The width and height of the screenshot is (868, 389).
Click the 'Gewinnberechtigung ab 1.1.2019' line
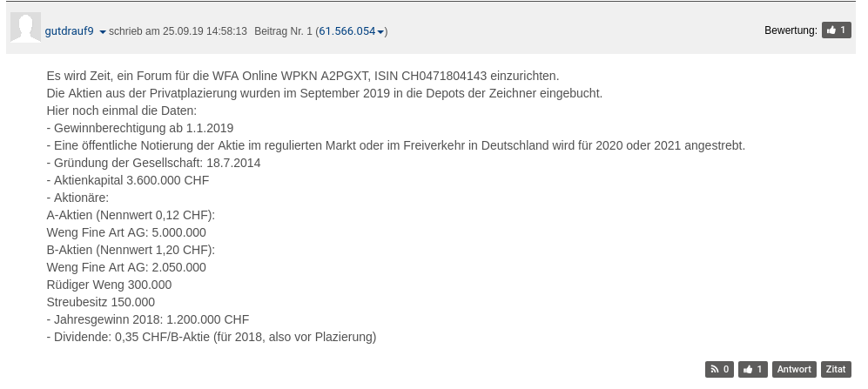coord(140,128)
